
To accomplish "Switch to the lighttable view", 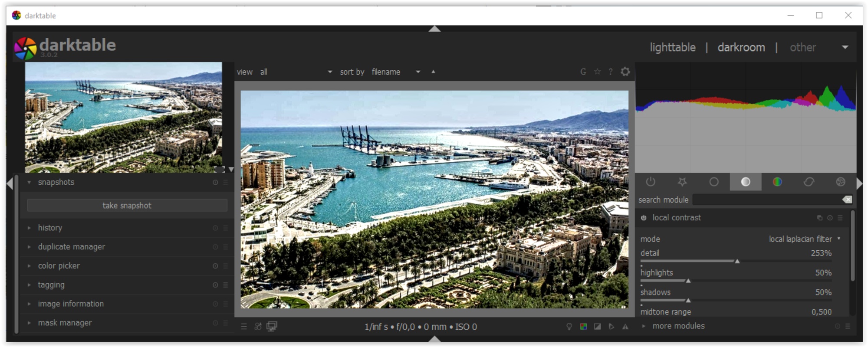I will click(x=672, y=47).
